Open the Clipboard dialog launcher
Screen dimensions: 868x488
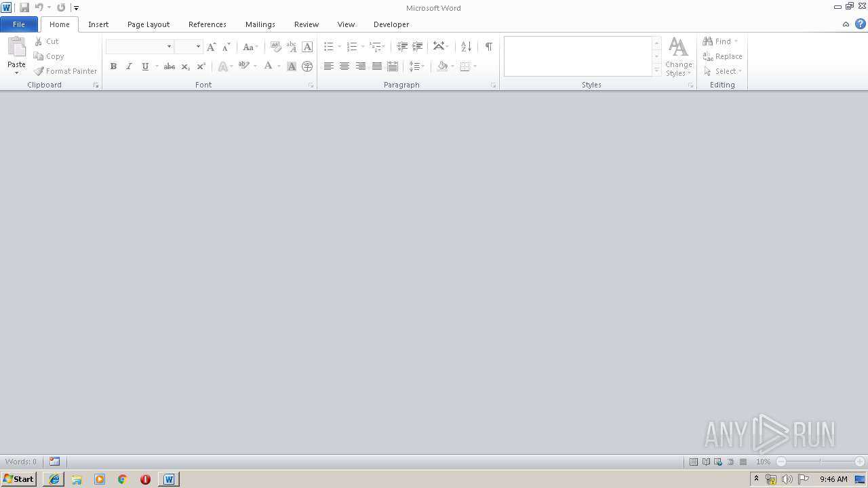click(x=96, y=85)
